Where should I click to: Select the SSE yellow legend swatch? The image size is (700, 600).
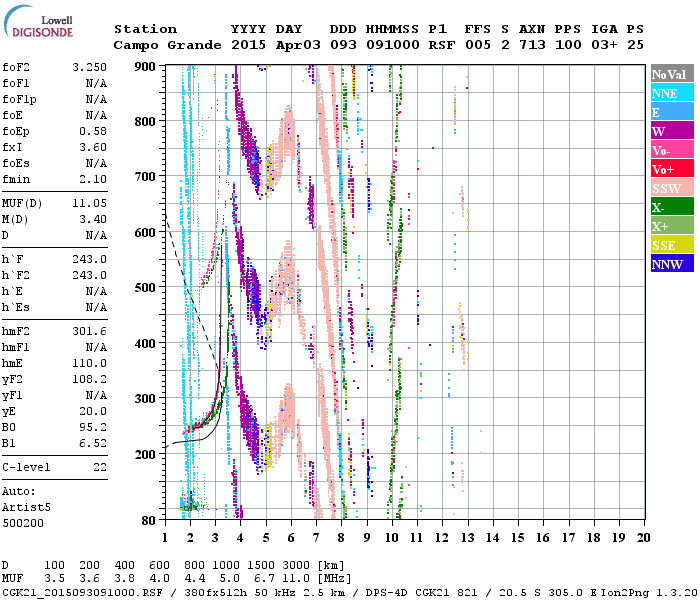pos(672,245)
